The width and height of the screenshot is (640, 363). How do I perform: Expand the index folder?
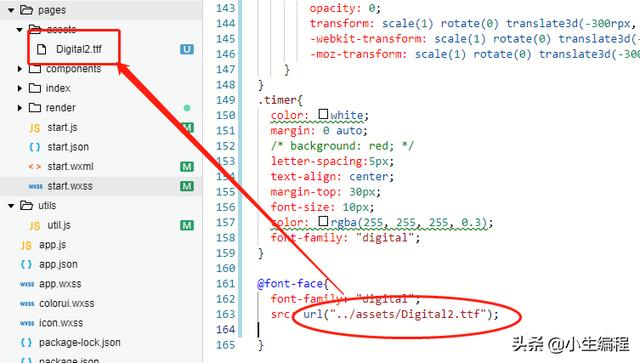coord(20,88)
